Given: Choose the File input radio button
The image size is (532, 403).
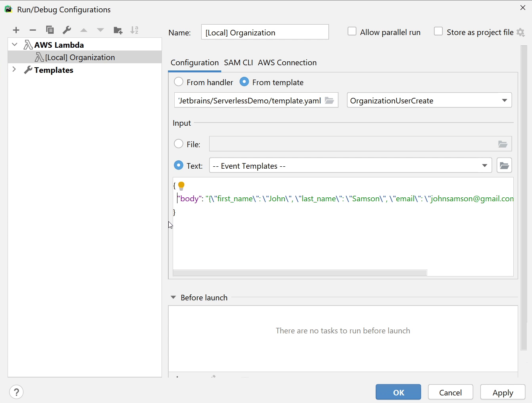Looking at the screenshot, I should pyautogui.click(x=179, y=144).
